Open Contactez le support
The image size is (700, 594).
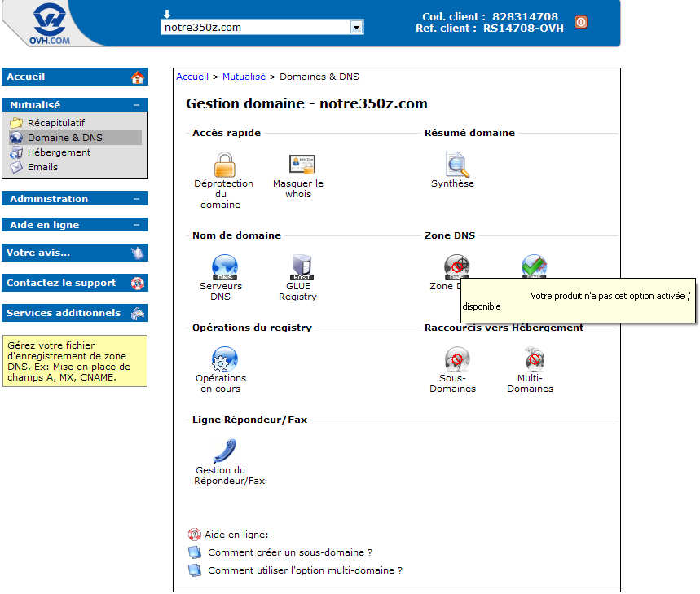(75, 283)
